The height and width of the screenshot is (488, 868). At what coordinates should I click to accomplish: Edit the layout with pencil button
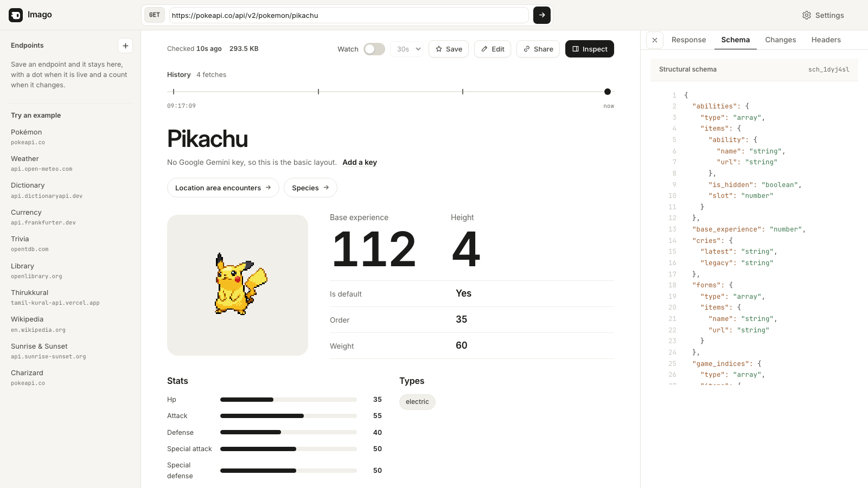pos(493,49)
